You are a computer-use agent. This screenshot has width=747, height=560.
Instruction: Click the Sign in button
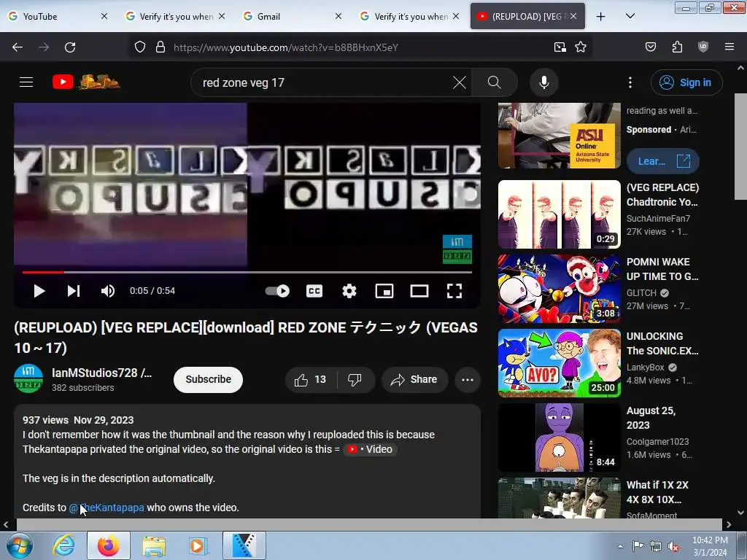click(x=686, y=82)
